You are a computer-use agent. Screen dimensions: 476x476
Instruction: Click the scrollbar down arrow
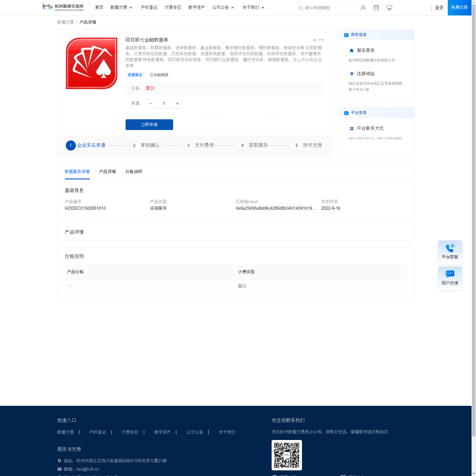474,474
